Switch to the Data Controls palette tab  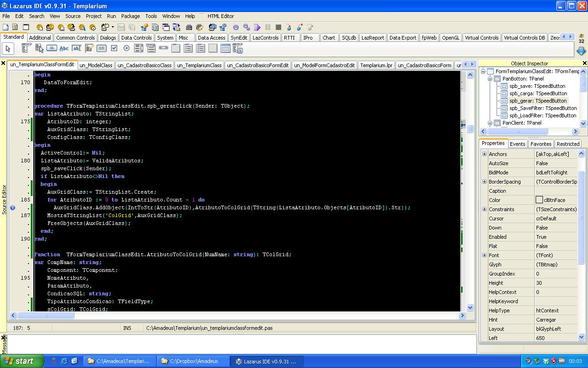point(136,38)
